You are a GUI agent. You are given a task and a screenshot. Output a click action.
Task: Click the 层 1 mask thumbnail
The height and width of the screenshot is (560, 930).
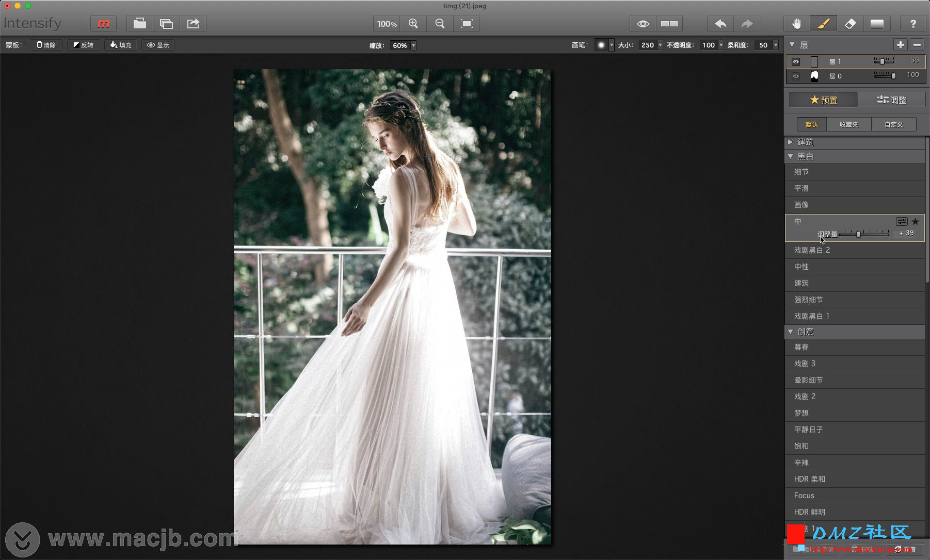[814, 62]
